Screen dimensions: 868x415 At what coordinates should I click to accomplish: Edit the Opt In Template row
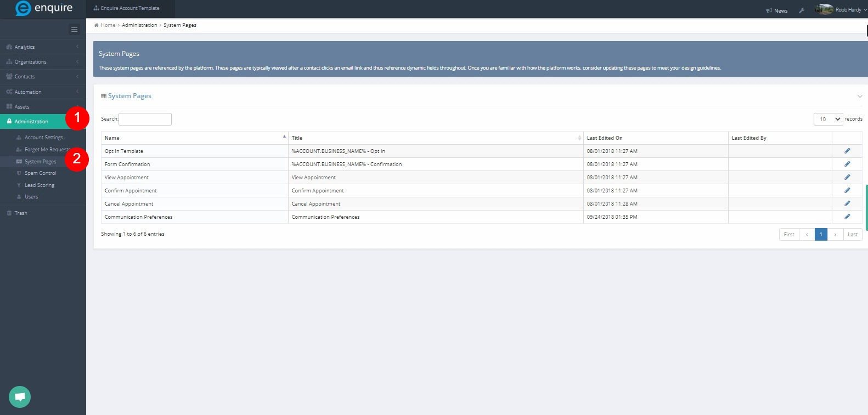click(847, 151)
